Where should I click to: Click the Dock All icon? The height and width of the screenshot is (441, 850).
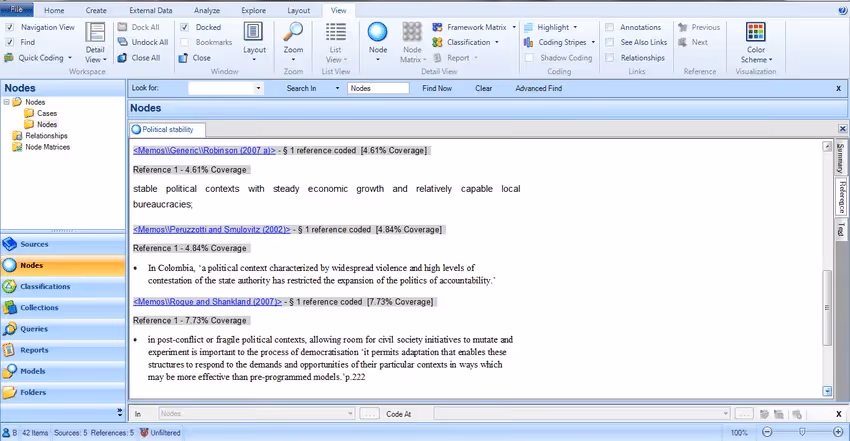[123, 27]
